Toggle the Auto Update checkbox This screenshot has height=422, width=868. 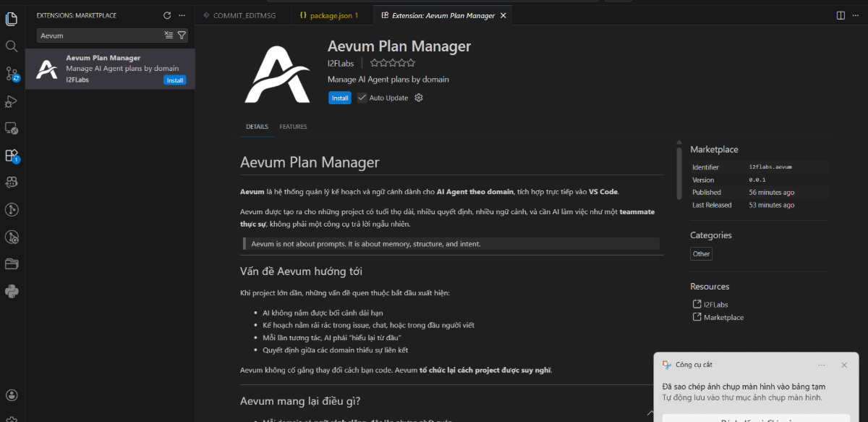362,98
